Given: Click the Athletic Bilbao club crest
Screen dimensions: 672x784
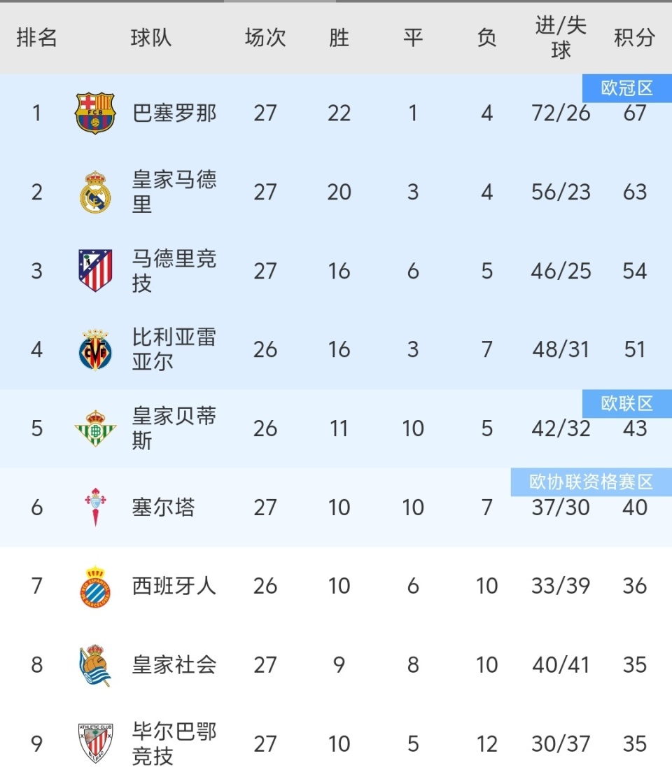Looking at the screenshot, I should [95, 743].
